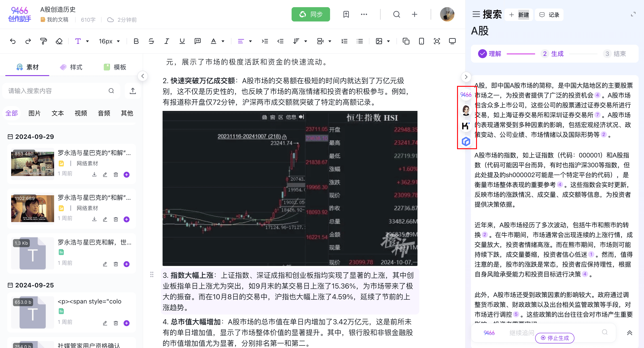
Task: Switch to the 素材 tab
Action: 27,67
